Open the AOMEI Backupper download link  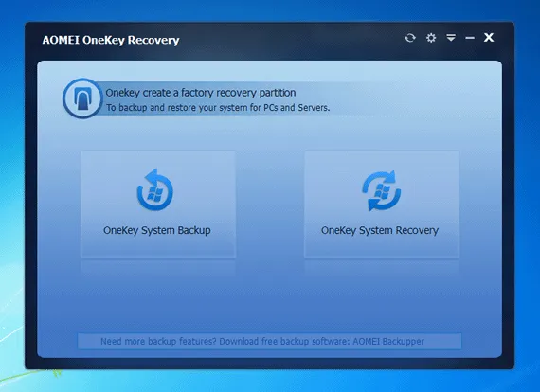pos(270,341)
